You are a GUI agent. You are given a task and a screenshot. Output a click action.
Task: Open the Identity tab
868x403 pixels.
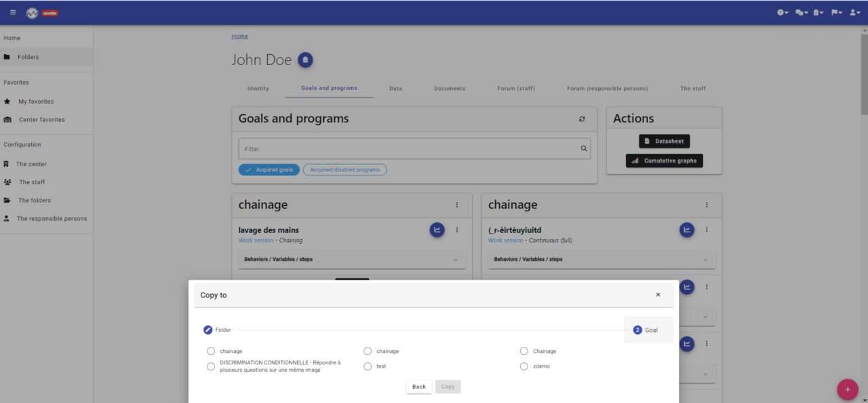point(258,88)
